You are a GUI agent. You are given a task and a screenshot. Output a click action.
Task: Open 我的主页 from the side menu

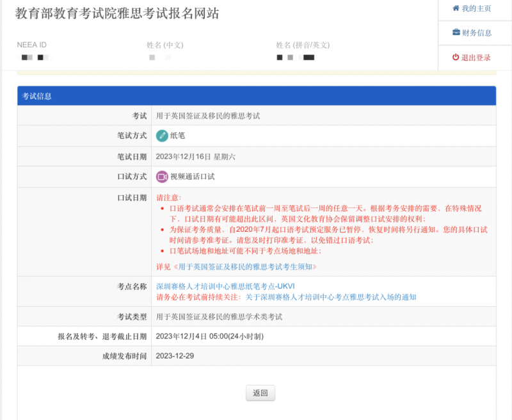[x=472, y=8]
